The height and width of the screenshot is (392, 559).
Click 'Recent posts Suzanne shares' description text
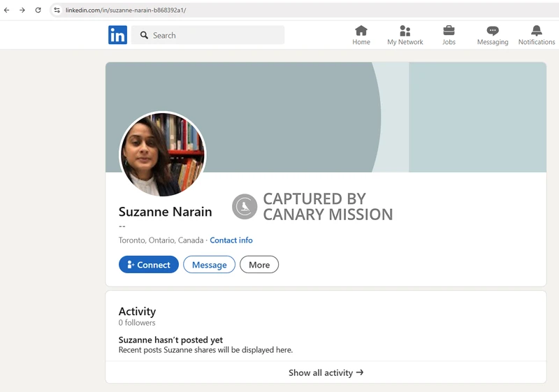pyautogui.click(x=205, y=350)
